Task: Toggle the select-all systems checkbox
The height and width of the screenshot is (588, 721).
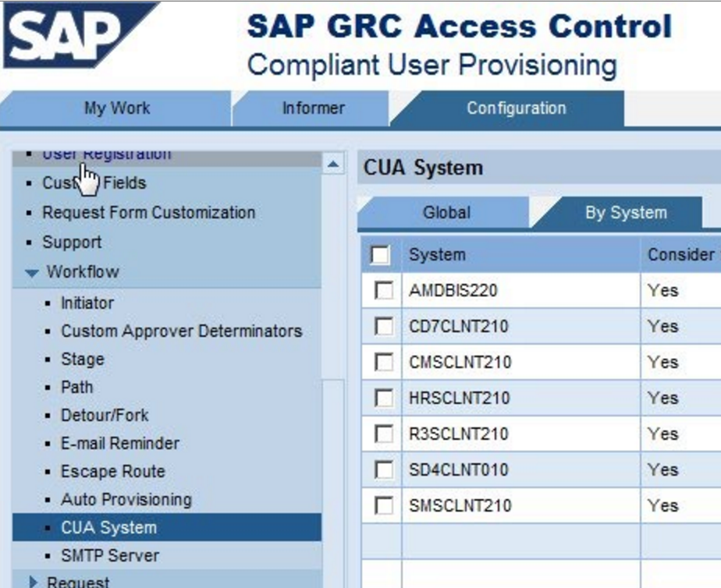Action: [380, 255]
